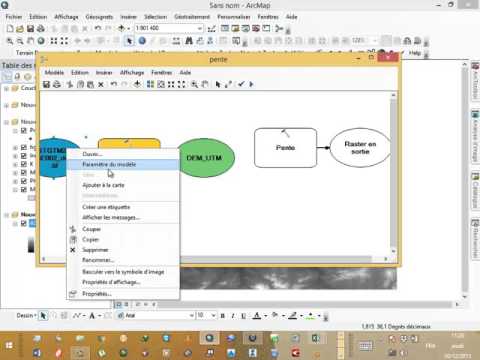Click the Add Data icon in ArcMap toolbar

click(122, 29)
